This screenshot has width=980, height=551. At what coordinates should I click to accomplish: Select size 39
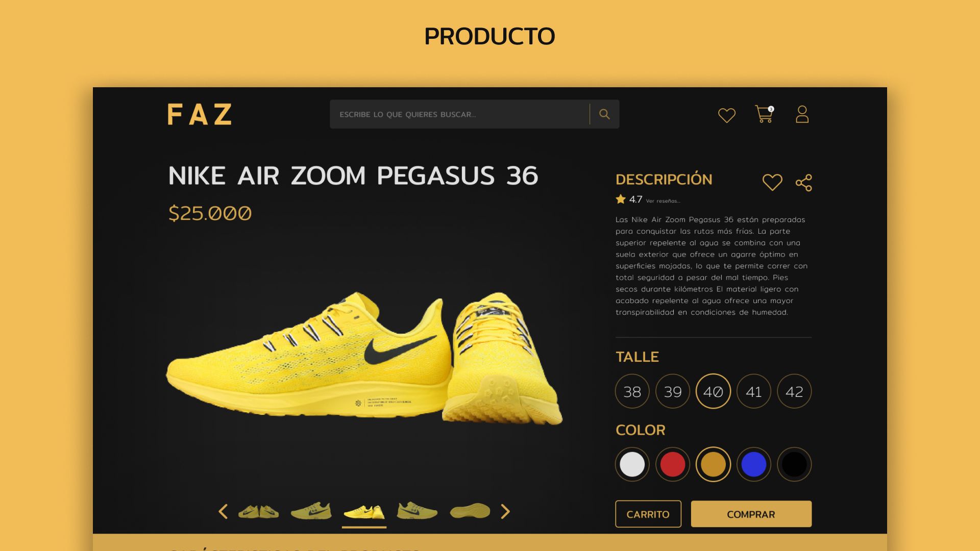tap(673, 391)
